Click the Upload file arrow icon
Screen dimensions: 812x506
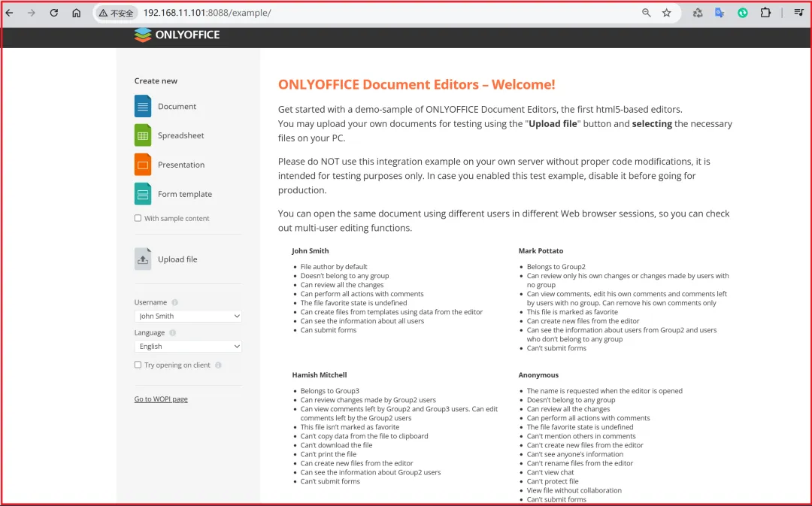(x=143, y=259)
